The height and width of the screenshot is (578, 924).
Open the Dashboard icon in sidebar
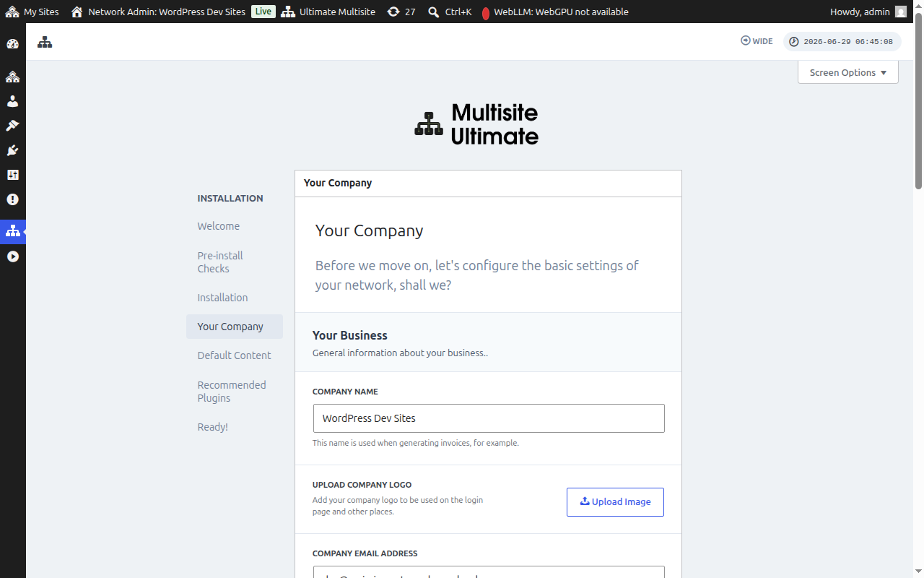coord(12,44)
